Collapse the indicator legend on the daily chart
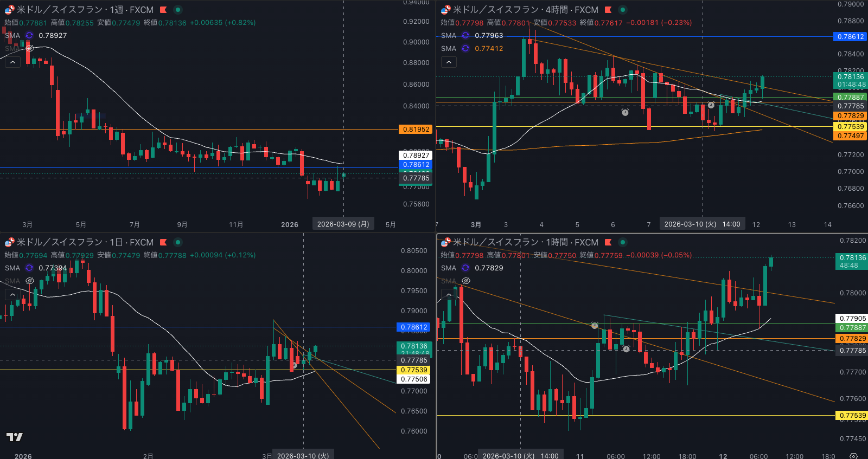Screen dimensions: 868x459 12,294
